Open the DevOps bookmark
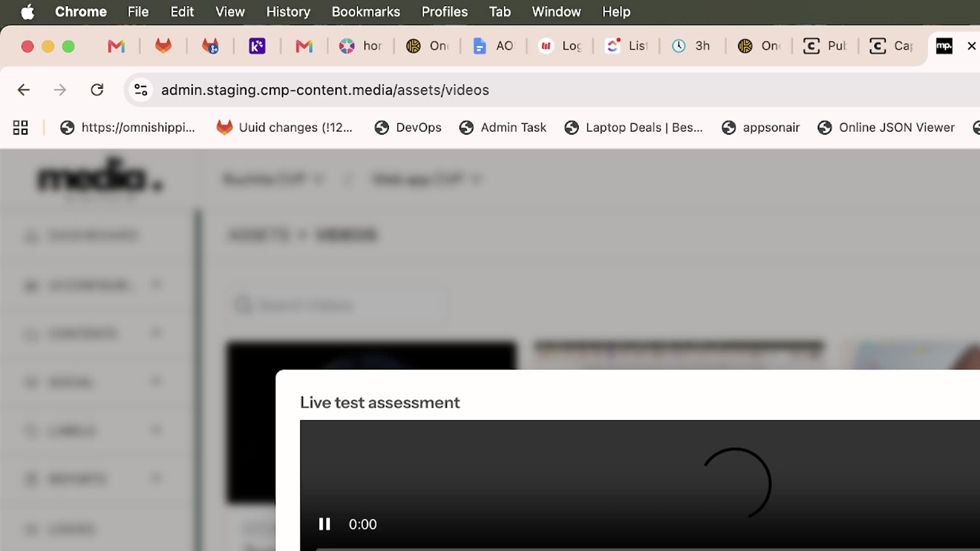 pyautogui.click(x=408, y=128)
